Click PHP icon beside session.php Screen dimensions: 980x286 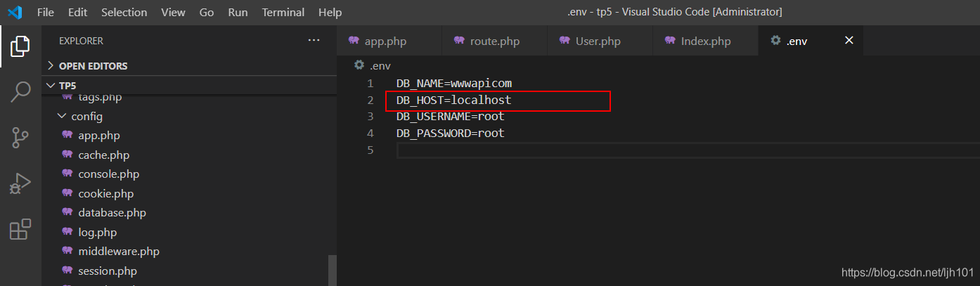click(x=67, y=271)
